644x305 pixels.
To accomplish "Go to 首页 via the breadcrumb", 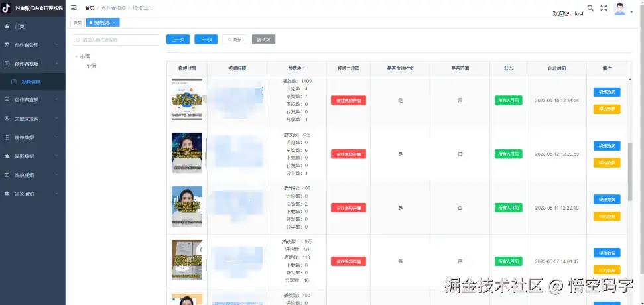I will coord(90,8).
